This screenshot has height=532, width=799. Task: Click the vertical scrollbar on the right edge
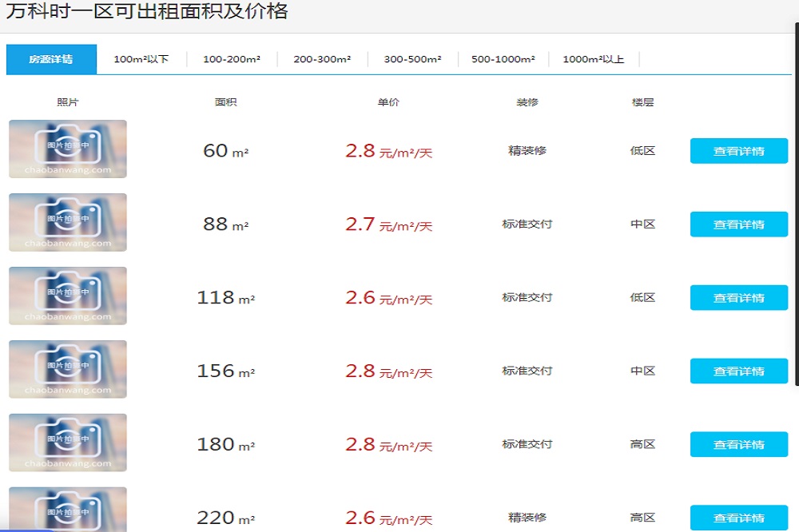click(797, 204)
